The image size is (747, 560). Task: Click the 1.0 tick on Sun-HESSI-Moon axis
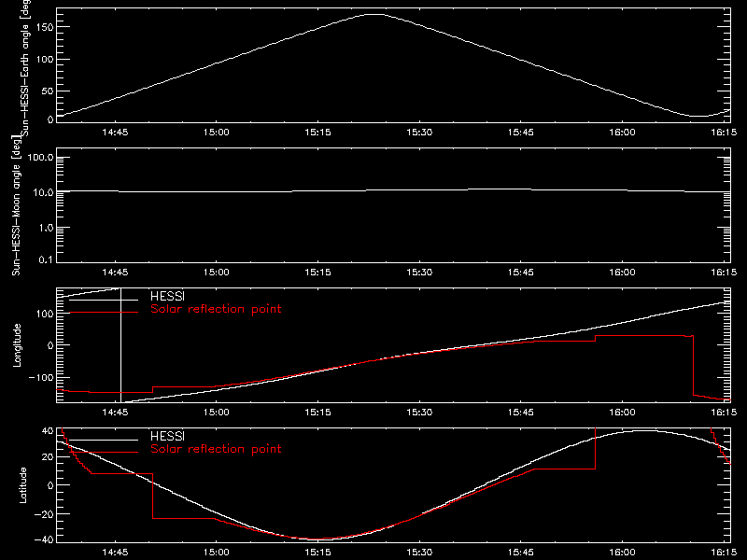[46, 228]
